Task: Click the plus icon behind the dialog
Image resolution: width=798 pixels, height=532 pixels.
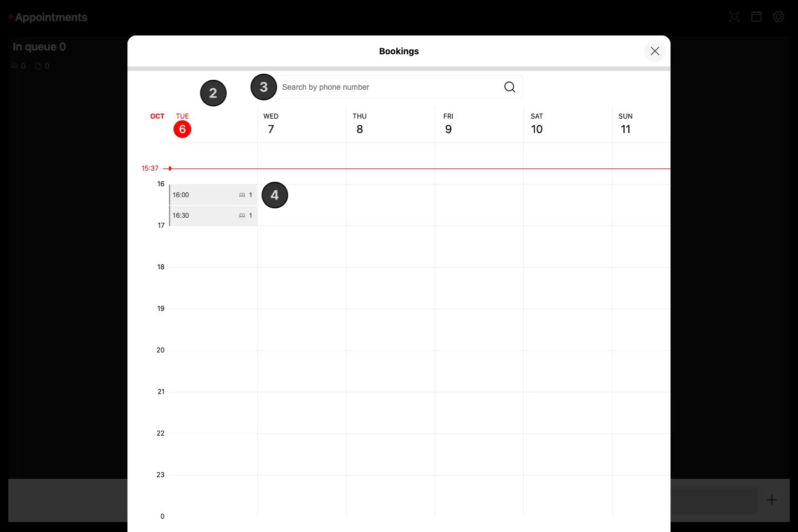Action: [x=772, y=500]
